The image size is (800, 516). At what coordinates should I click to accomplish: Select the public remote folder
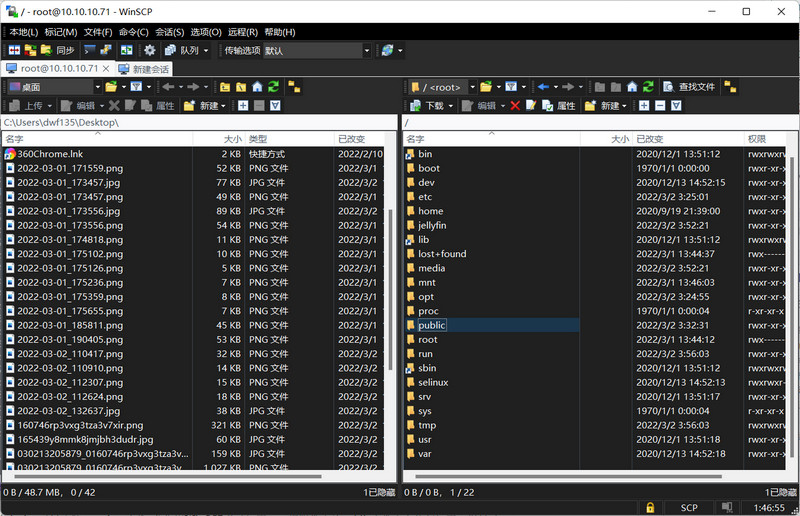click(432, 325)
